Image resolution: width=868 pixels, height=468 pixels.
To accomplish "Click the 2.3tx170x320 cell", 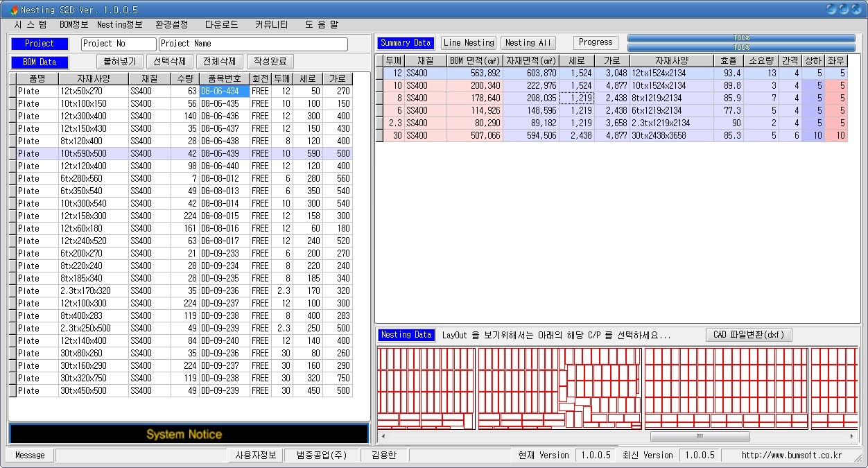I will tap(94, 291).
